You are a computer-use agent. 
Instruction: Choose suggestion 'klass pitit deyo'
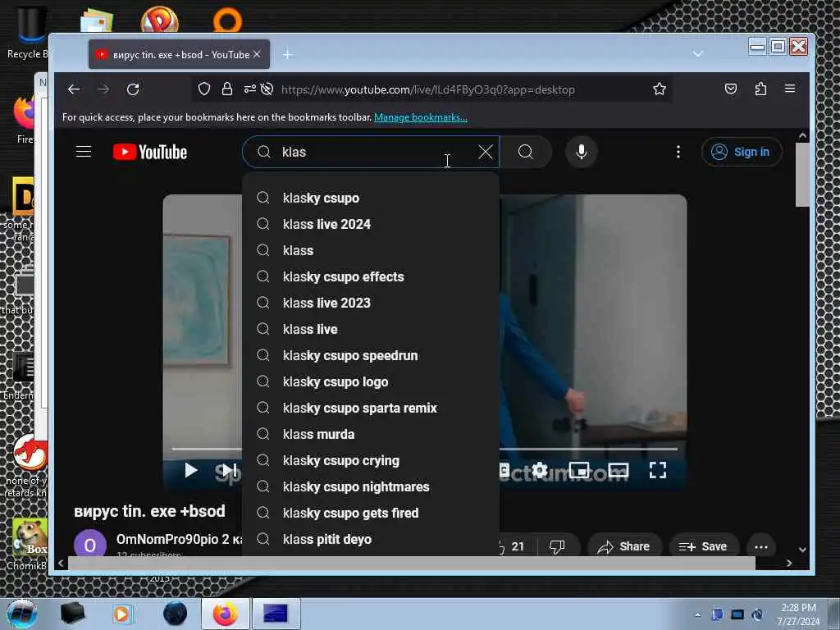[371, 539]
